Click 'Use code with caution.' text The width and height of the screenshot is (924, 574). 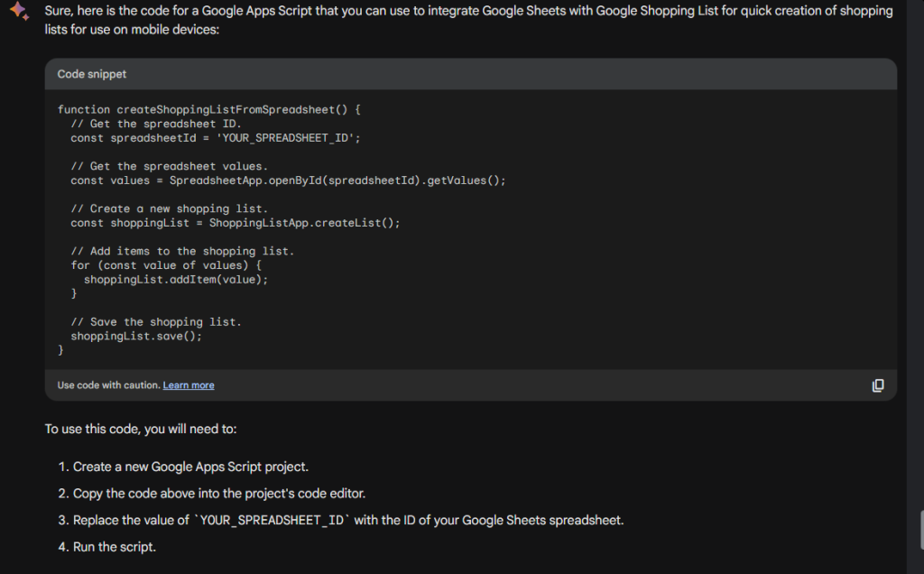point(109,385)
